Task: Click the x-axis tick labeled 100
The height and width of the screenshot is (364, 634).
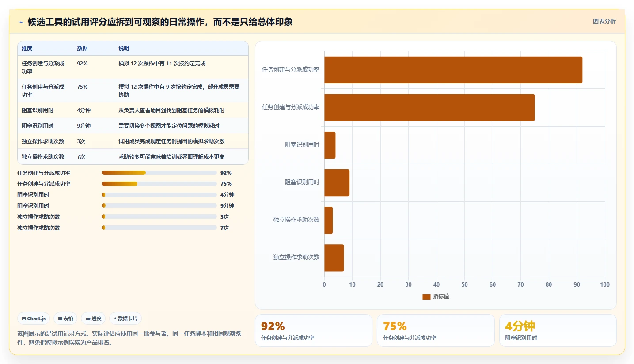Action: (x=604, y=284)
